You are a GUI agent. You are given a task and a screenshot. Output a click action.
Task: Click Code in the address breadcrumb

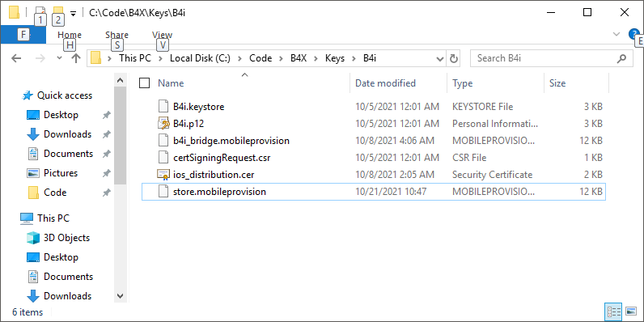click(x=261, y=58)
